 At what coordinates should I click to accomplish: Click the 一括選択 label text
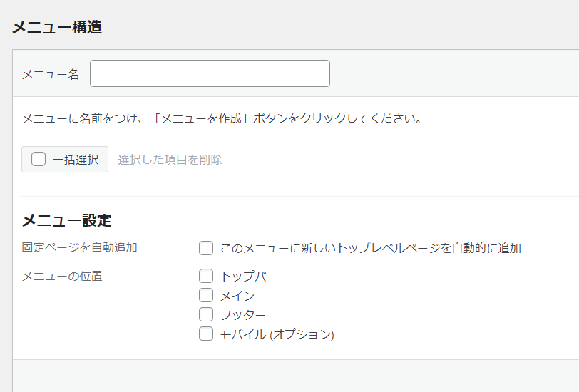coord(76,160)
